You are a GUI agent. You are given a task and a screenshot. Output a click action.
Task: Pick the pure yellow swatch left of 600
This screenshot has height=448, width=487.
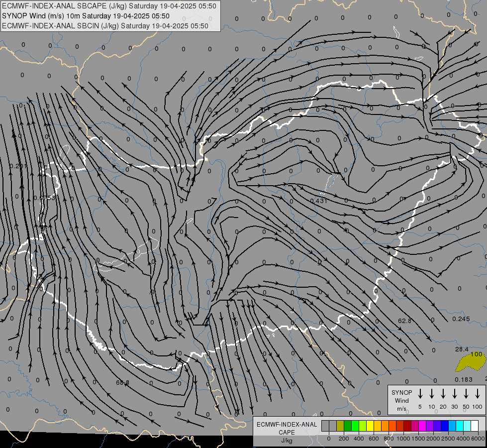tap(370, 426)
